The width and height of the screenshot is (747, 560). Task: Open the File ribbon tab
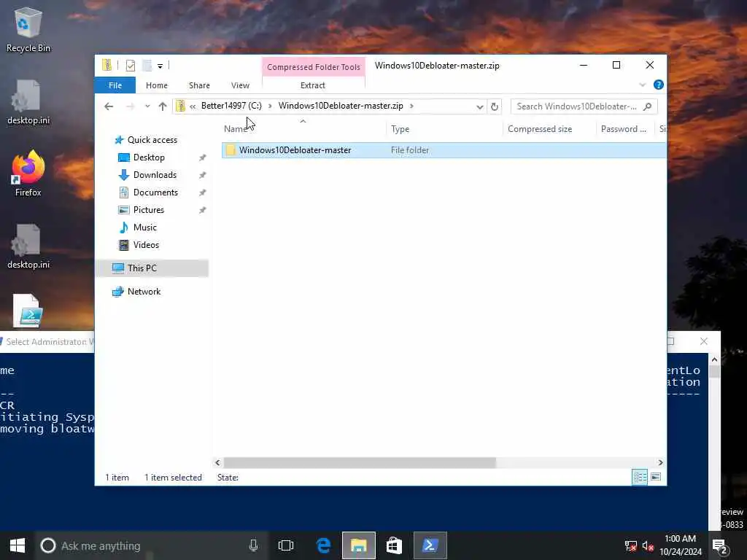[115, 85]
